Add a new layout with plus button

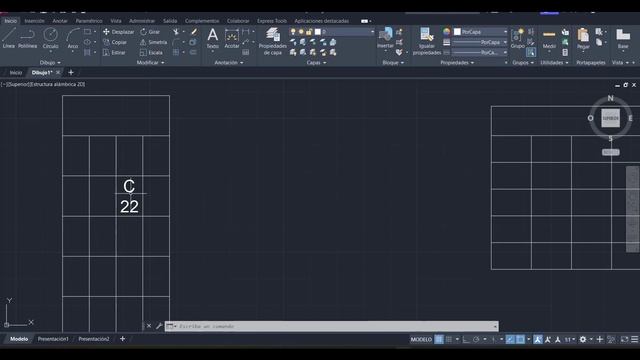coord(122,339)
